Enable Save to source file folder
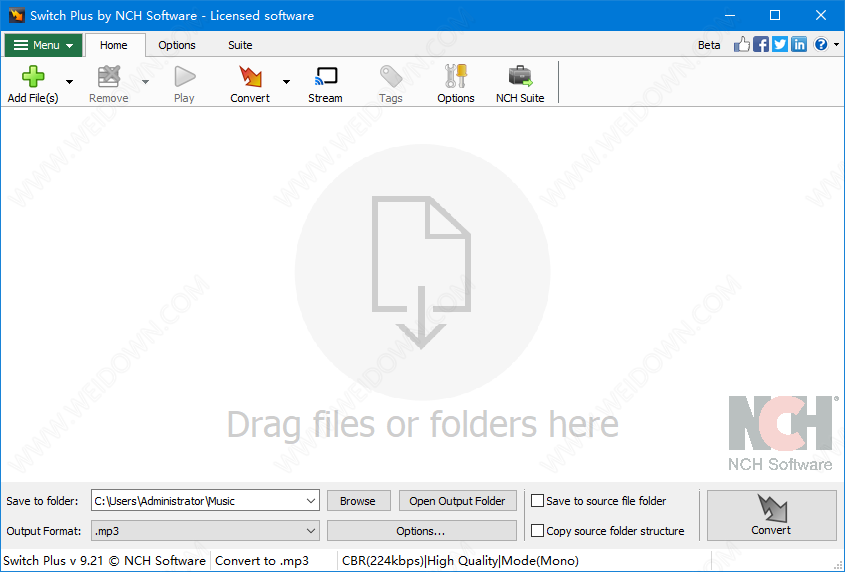The image size is (845, 572). 537,501
